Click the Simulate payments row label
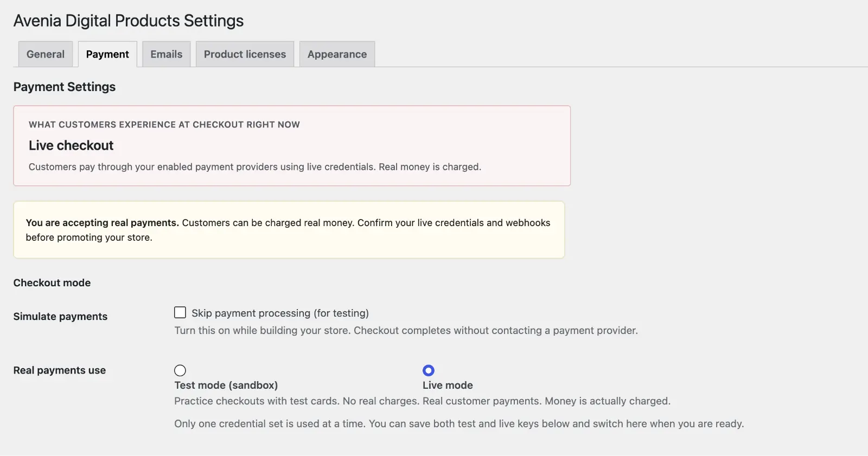The height and width of the screenshot is (456, 868). pyautogui.click(x=60, y=316)
